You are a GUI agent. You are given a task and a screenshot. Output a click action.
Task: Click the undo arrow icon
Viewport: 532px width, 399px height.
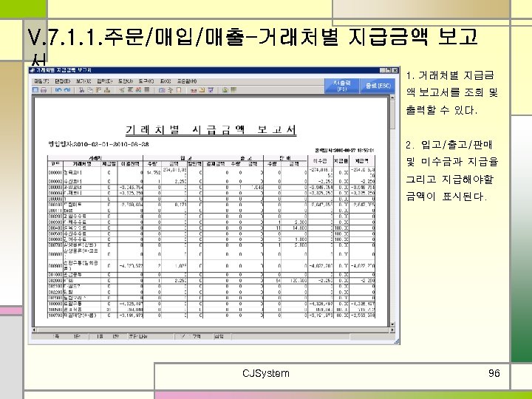58,90
